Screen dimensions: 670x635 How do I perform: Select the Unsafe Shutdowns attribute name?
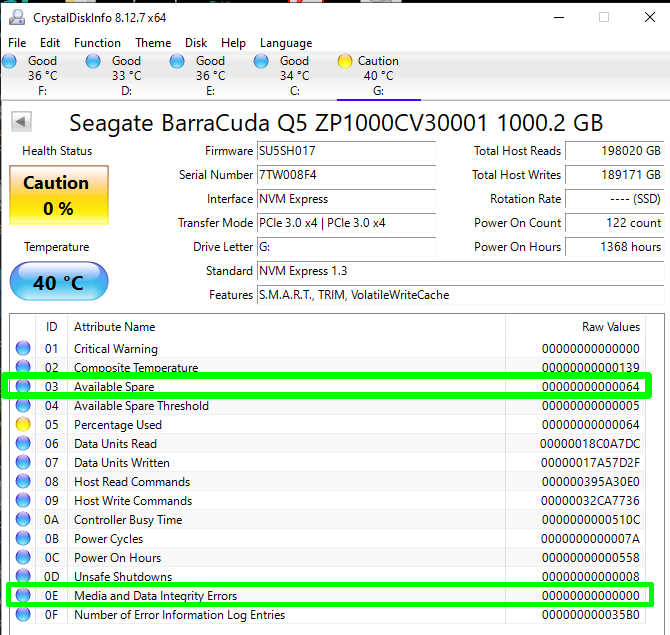click(123, 577)
